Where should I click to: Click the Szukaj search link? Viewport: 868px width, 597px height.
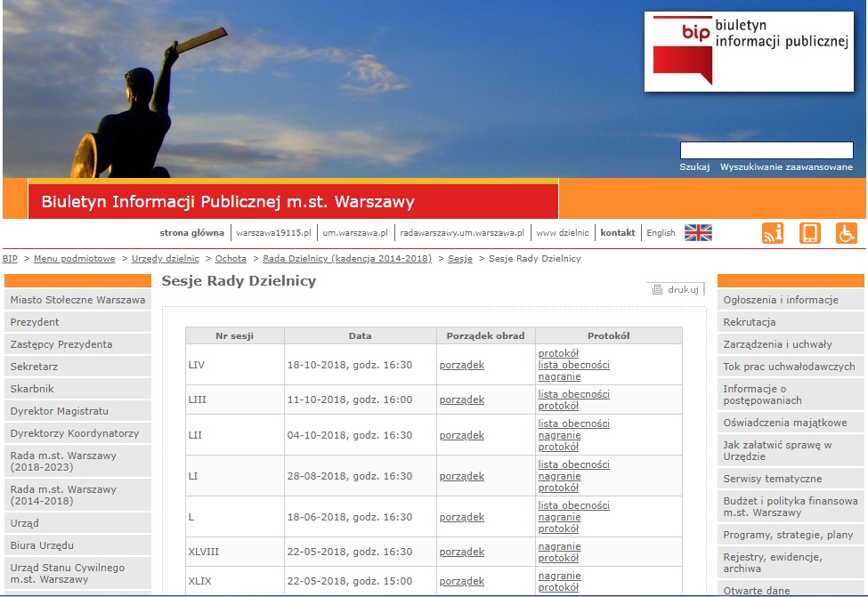(694, 166)
